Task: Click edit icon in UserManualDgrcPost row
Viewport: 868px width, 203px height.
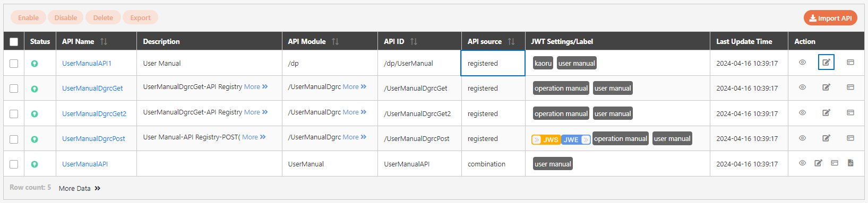Action: [x=826, y=138]
